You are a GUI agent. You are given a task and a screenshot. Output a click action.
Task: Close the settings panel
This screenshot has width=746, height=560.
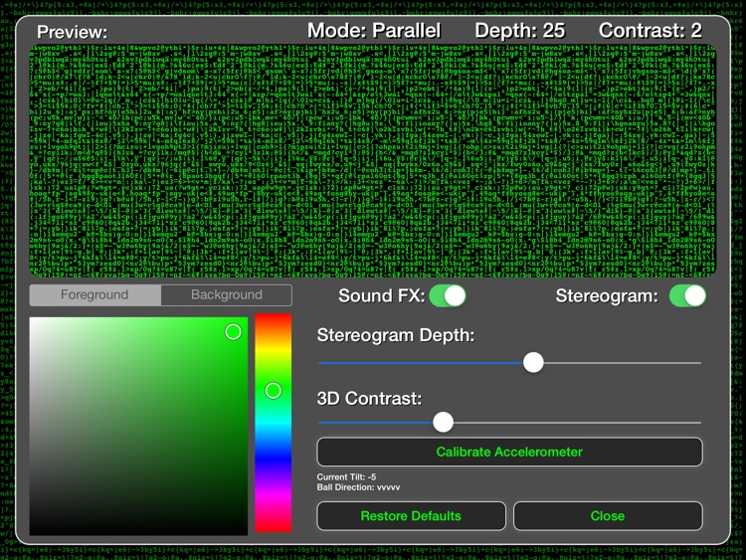(x=607, y=515)
